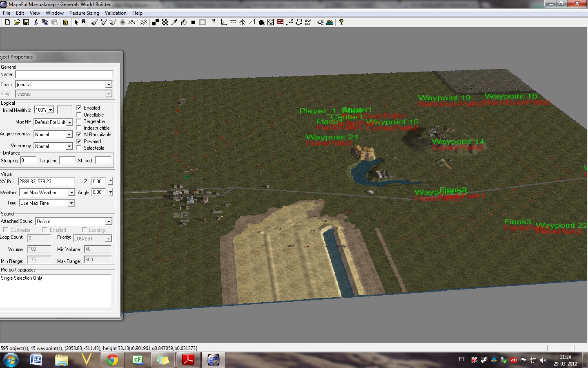Open the Team dropdown showing (neutral)
This screenshot has height=368, width=588.
(109, 85)
